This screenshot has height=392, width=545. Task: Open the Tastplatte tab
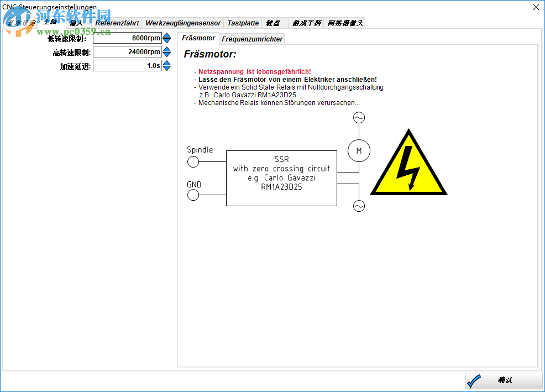[243, 23]
